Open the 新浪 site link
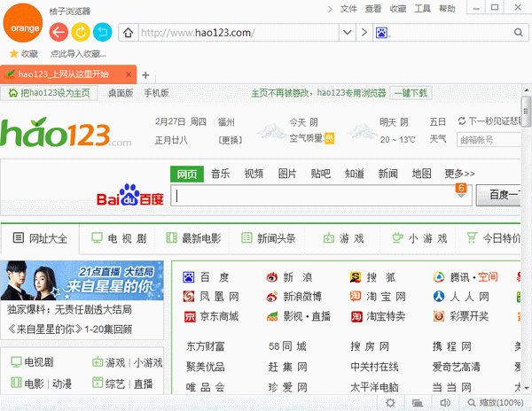Viewport: 532px width, 411px height. click(x=289, y=277)
